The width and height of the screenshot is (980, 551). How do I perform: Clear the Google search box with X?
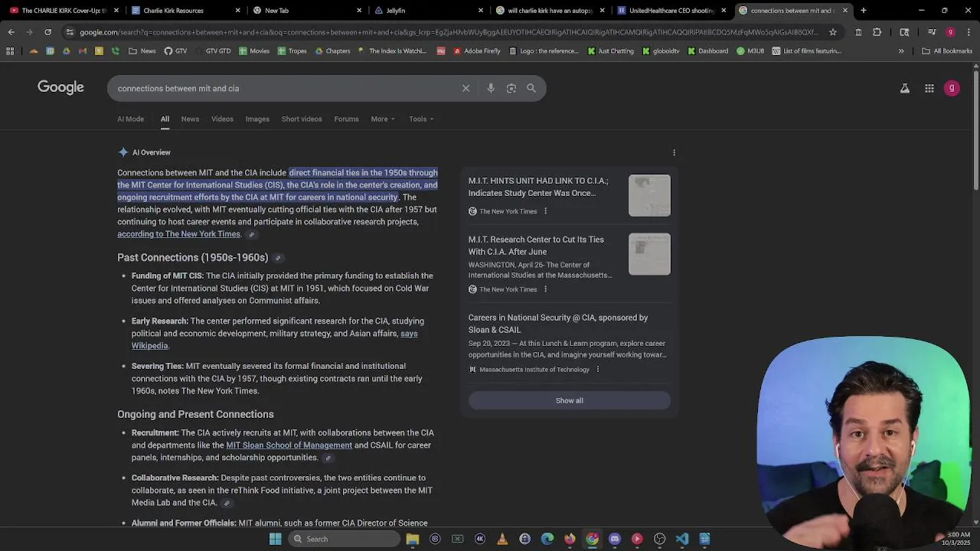(x=465, y=88)
